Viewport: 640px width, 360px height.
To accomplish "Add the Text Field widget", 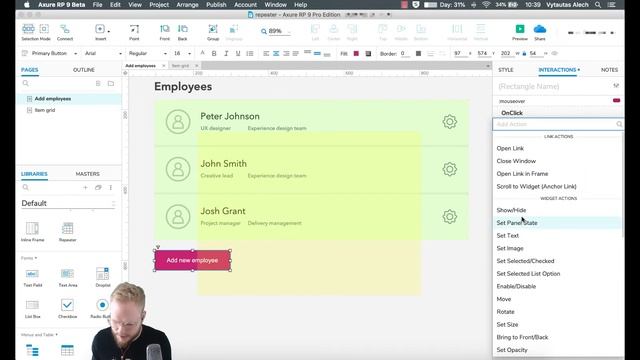I will click(x=32, y=277).
